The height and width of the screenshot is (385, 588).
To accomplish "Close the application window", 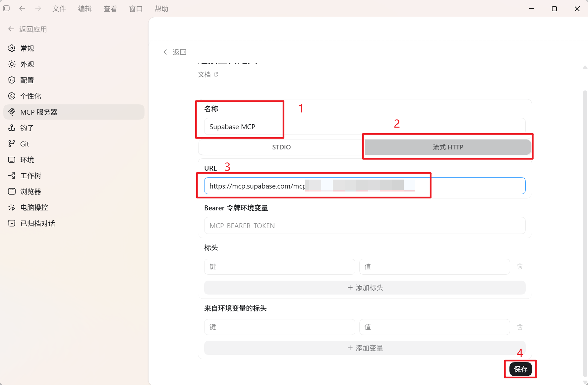I will coord(577,9).
